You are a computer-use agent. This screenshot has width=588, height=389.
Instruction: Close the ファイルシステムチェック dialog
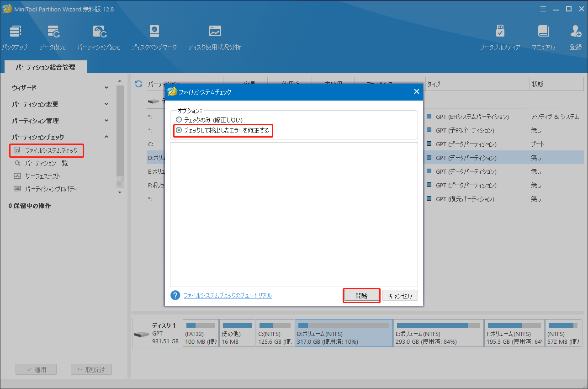pos(416,91)
